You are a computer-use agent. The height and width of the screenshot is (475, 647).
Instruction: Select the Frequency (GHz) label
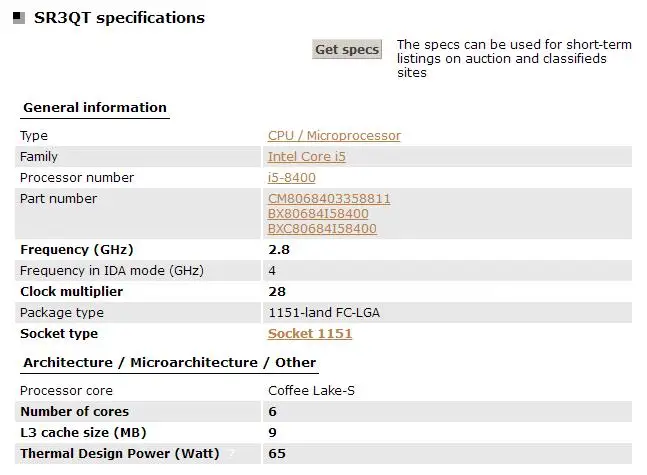click(77, 250)
